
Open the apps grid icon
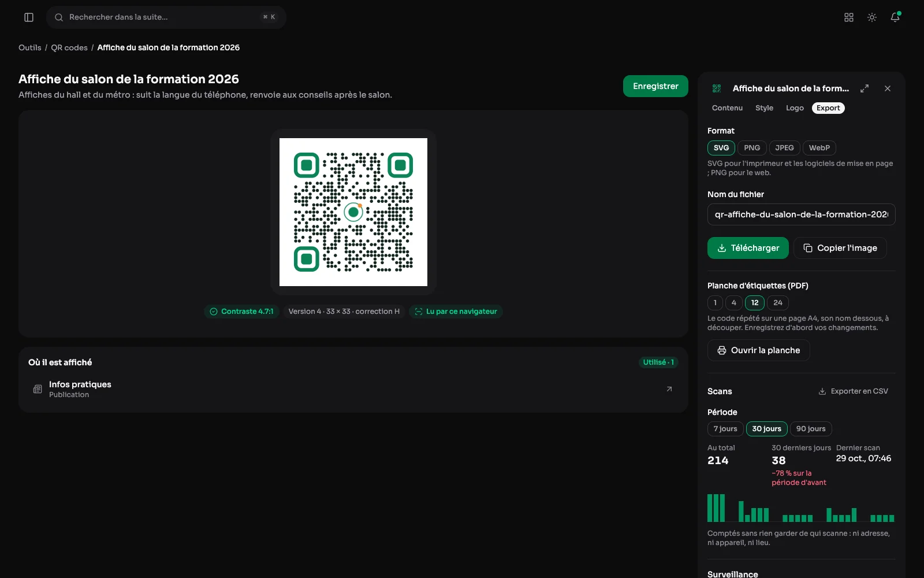tap(849, 17)
